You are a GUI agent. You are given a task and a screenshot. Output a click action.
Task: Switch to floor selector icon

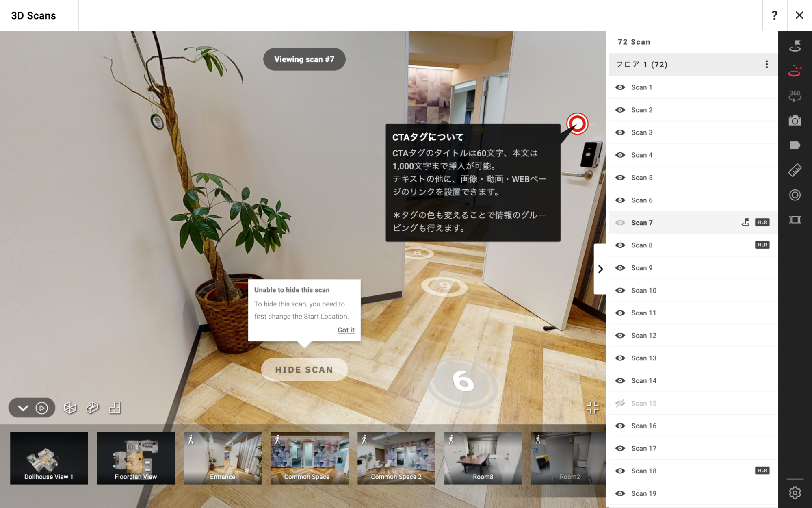(115, 408)
